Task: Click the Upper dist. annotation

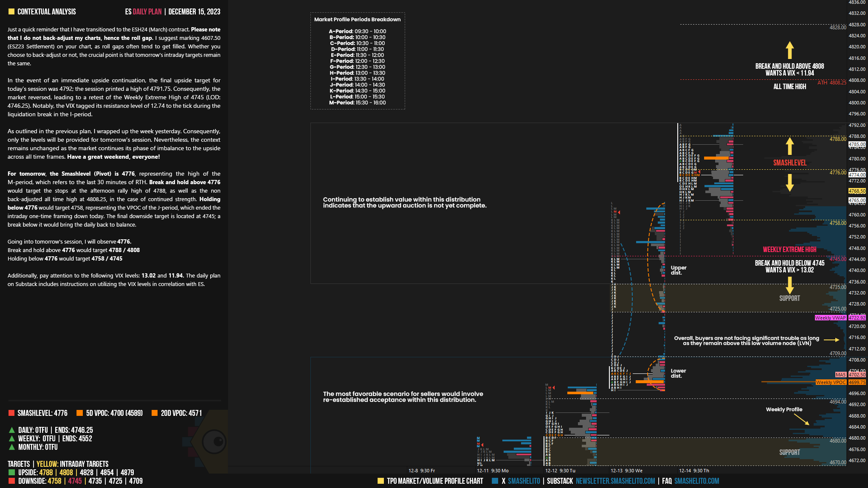Action: 679,270
